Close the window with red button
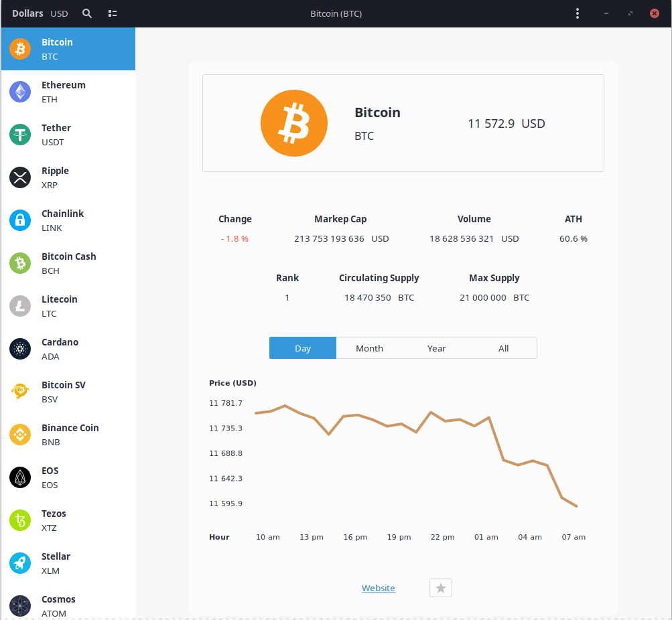Viewport: 672px width, 620px height. click(x=655, y=13)
